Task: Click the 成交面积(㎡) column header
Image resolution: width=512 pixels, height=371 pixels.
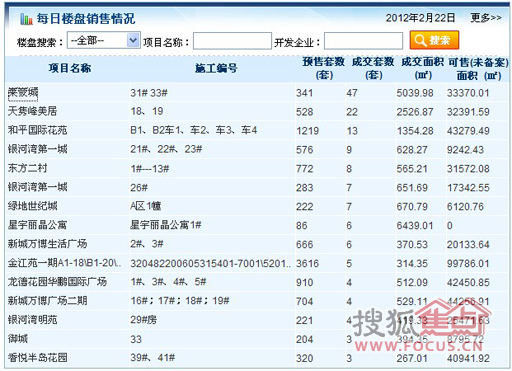Action: [x=422, y=68]
